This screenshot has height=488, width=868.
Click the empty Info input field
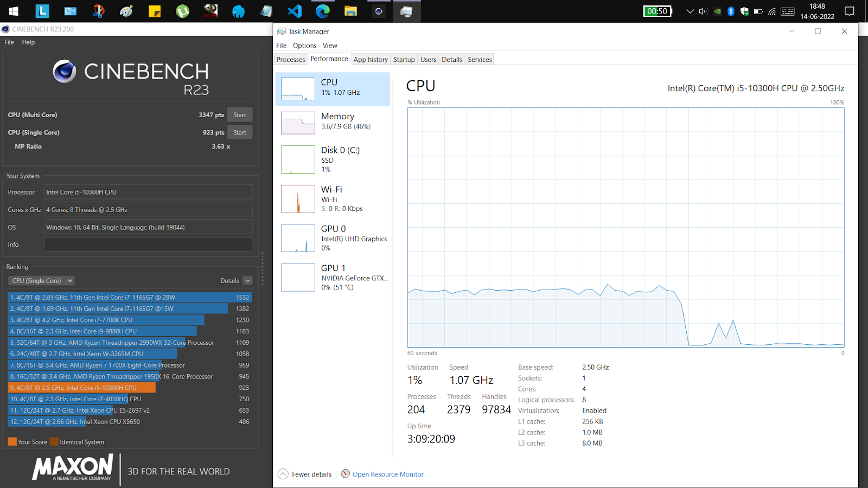(x=148, y=245)
